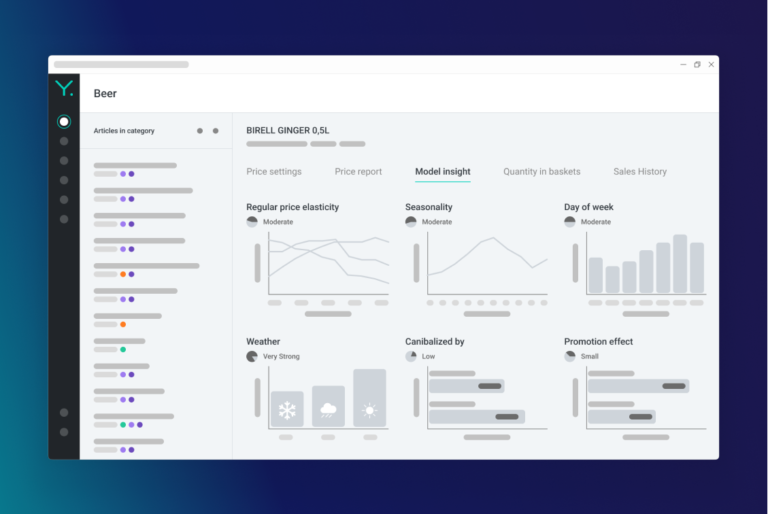Click the tallest bar in Day of week chart
The width and height of the screenshot is (768, 514).
(680, 264)
